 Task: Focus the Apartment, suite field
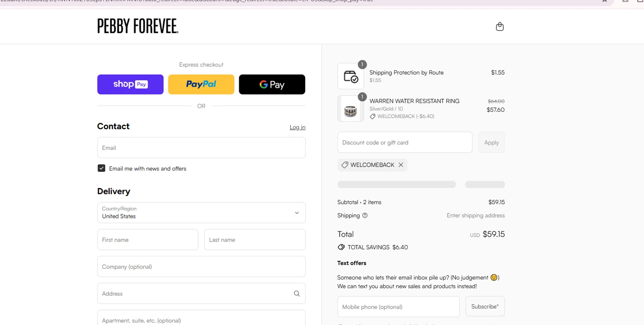[x=201, y=318]
